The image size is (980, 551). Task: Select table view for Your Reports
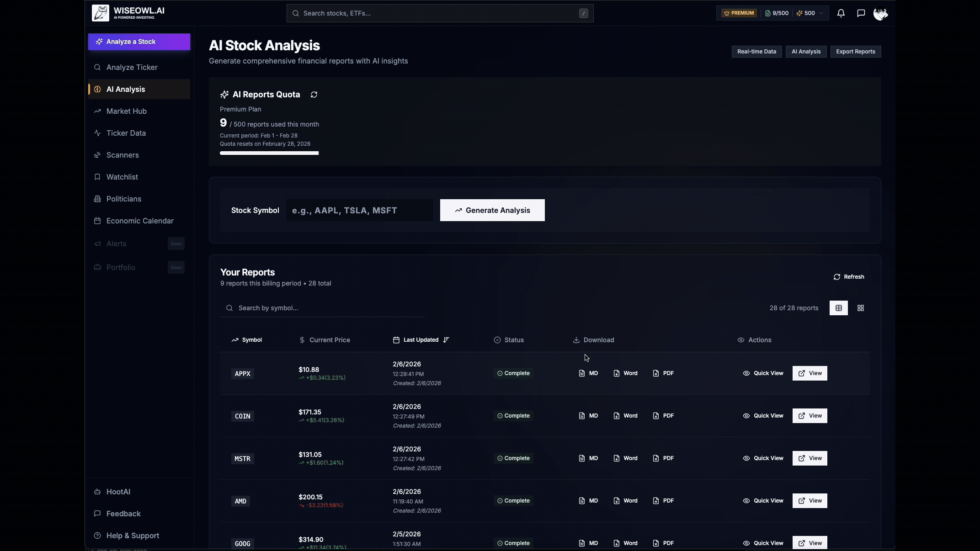pyautogui.click(x=839, y=308)
